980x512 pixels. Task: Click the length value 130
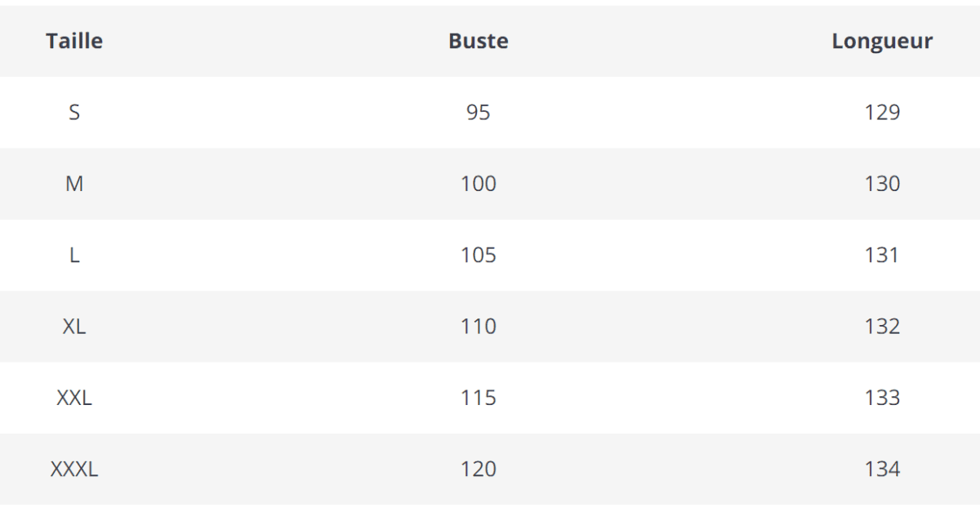coord(882,184)
